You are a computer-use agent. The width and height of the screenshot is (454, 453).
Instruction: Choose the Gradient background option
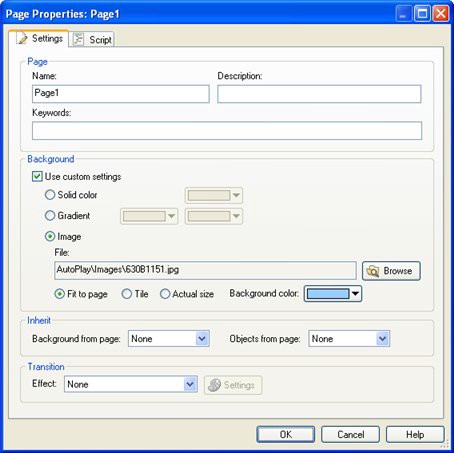(x=50, y=216)
